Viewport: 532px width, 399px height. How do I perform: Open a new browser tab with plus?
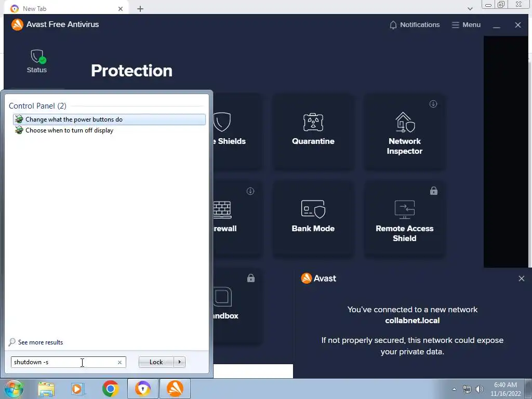click(140, 9)
